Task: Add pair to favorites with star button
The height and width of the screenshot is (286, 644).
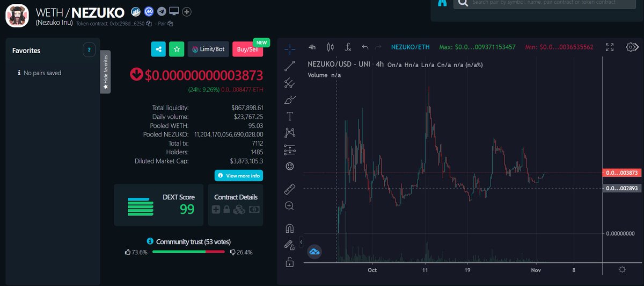Action: pos(177,49)
